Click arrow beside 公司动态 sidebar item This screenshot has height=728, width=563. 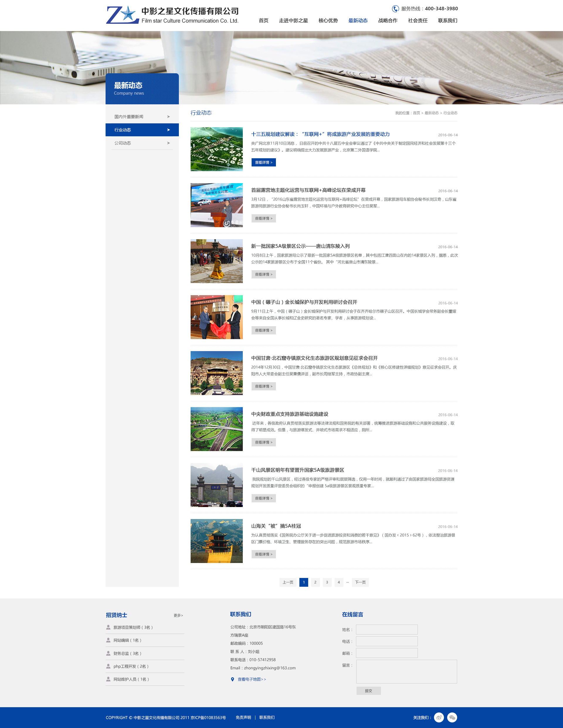click(168, 143)
